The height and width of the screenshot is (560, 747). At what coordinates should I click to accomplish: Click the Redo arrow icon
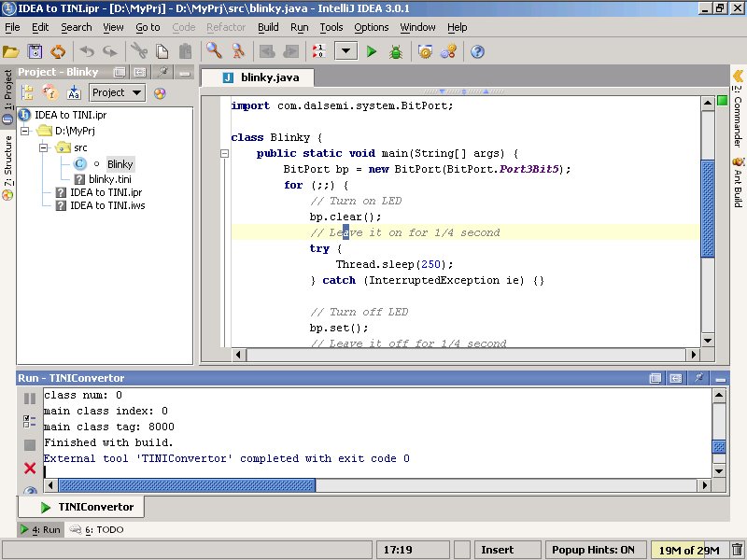pyautogui.click(x=110, y=51)
